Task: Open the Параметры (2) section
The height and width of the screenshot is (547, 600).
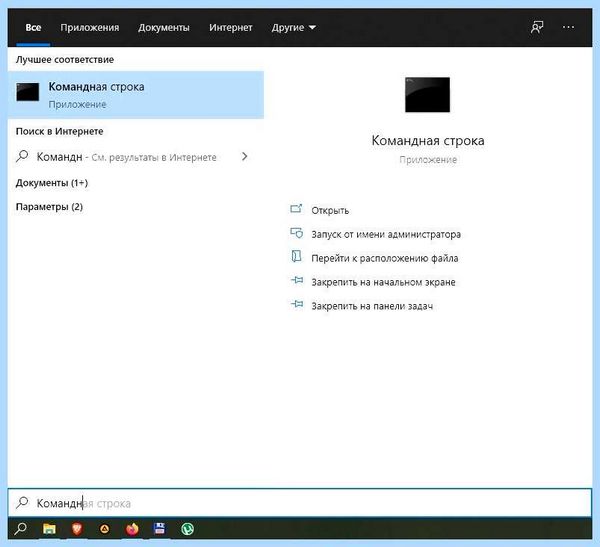Action: click(x=49, y=207)
